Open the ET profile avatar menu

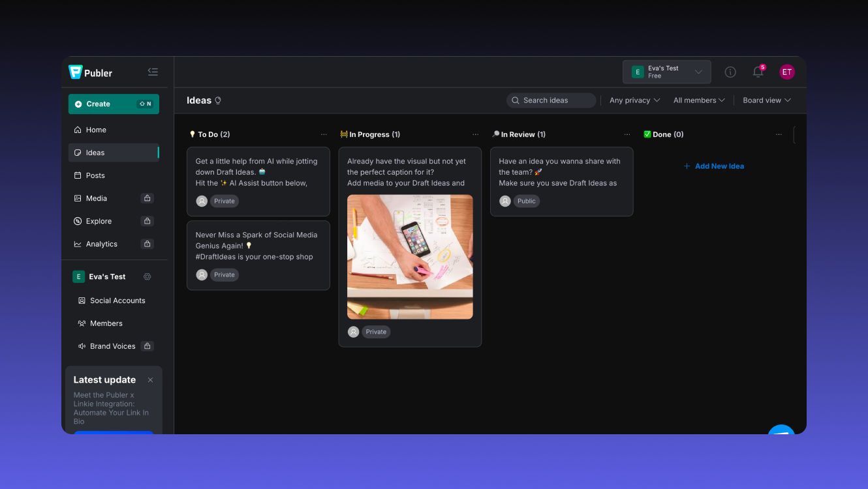(x=787, y=72)
